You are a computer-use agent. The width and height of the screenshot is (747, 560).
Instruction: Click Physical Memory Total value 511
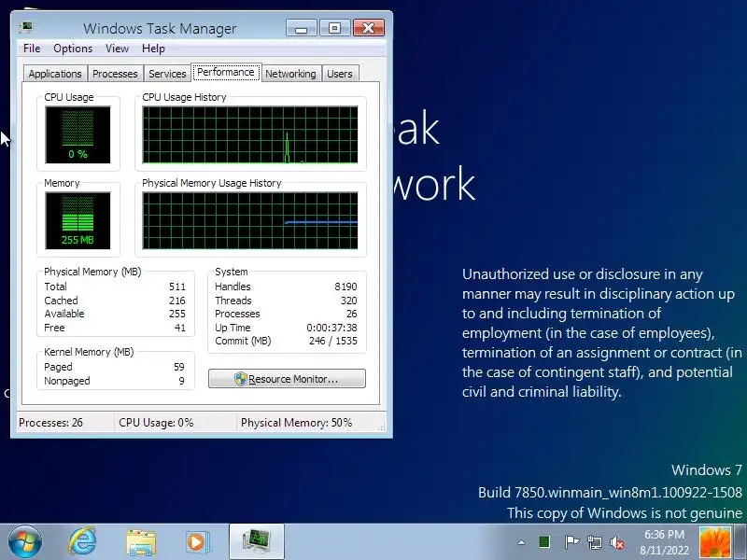tap(176, 287)
